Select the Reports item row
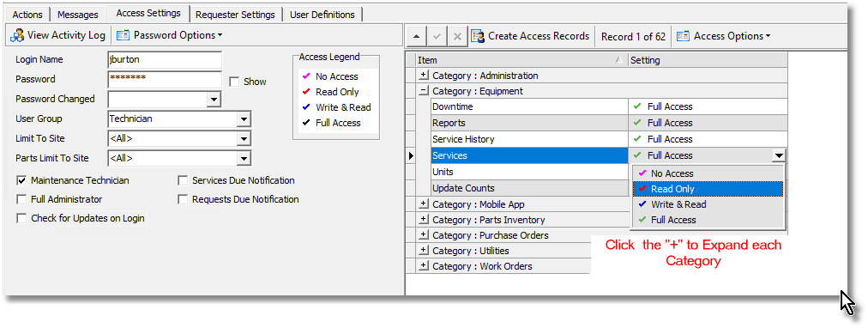868x328 pixels. [x=529, y=123]
